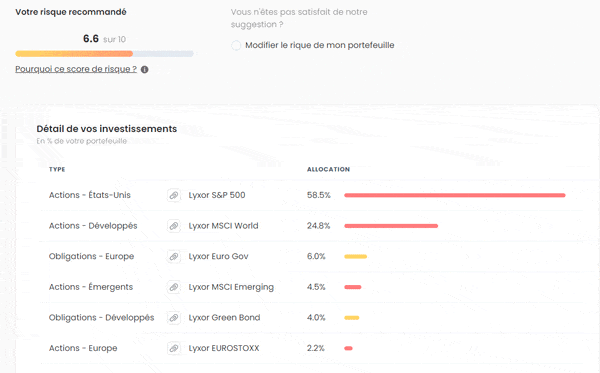Click the 2.2% allocation value

click(x=316, y=348)
